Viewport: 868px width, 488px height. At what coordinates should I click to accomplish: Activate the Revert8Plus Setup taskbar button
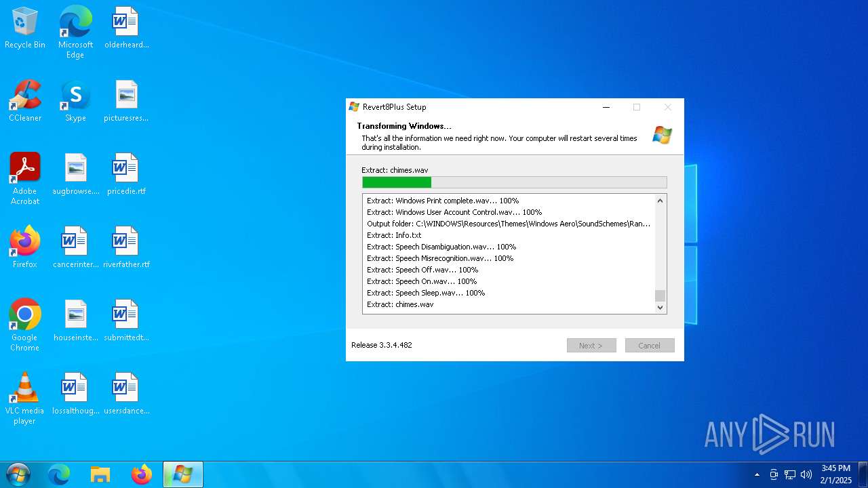point(183,474)
